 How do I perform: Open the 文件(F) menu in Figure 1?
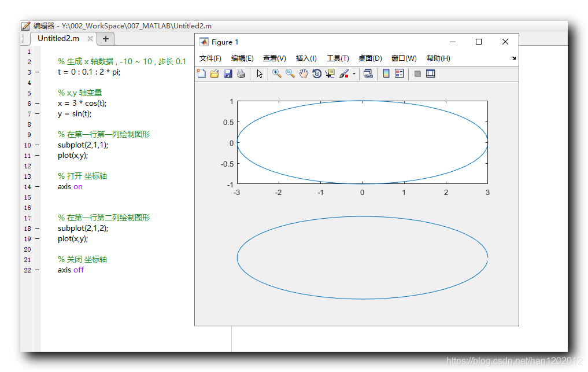pos(210,58)
